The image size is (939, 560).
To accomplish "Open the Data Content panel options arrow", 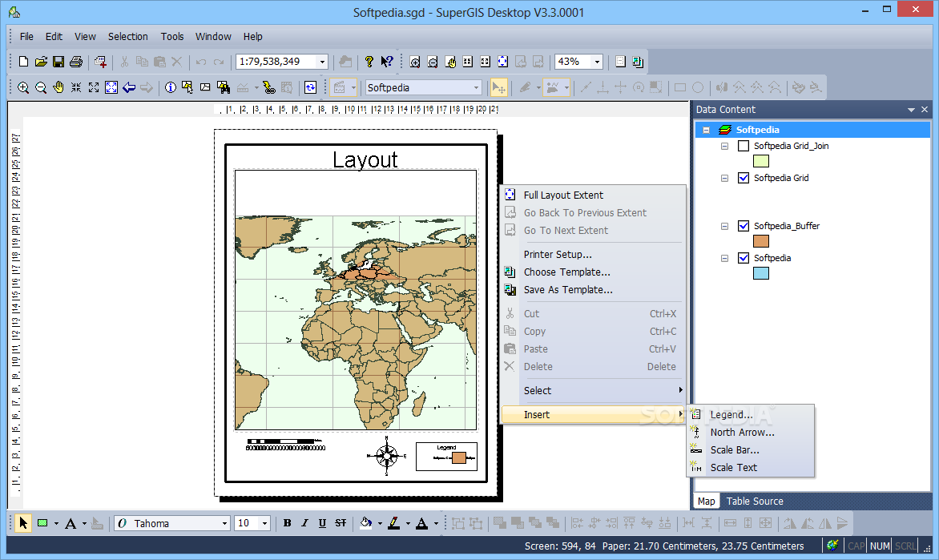I will [912, 110].
